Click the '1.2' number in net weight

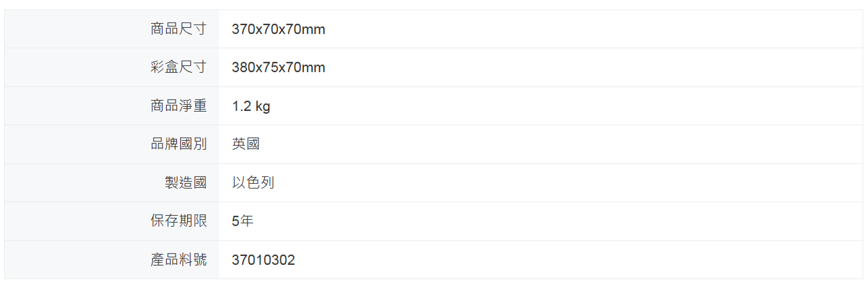(241, 106)
